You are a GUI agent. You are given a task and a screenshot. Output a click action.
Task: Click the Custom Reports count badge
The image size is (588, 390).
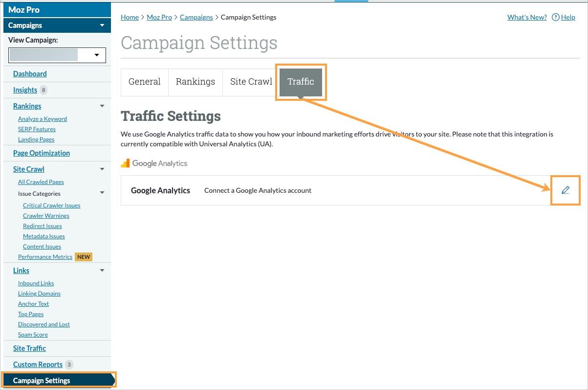coord(69,364)
